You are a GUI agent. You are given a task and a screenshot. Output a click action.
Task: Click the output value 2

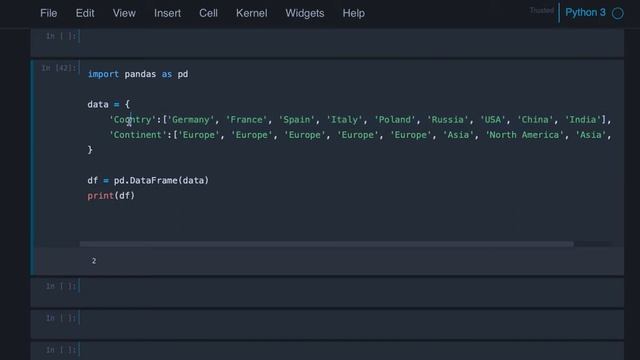[x=94, y=261]
